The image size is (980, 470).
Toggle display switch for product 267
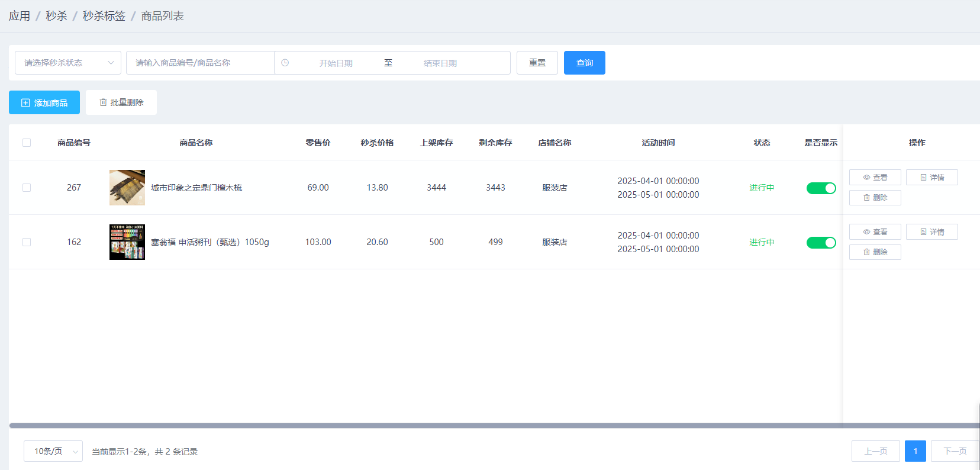pyautogui.click(x=821, y=188)
